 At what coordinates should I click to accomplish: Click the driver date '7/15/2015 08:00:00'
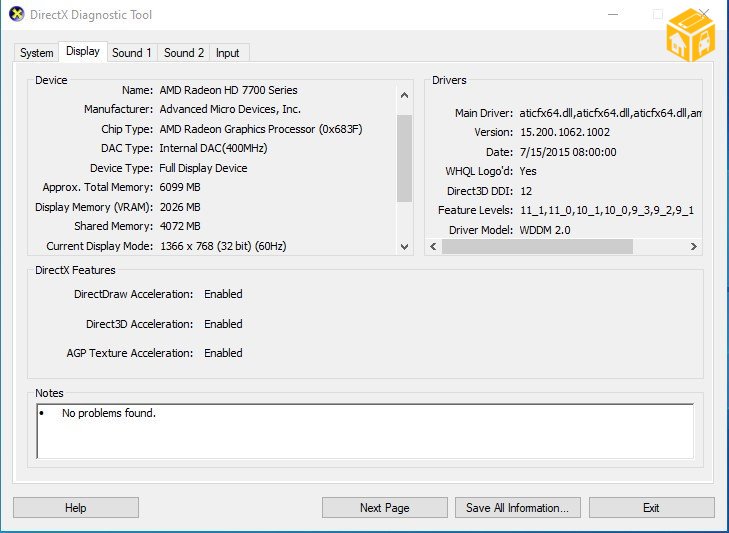tap(568, 152)
